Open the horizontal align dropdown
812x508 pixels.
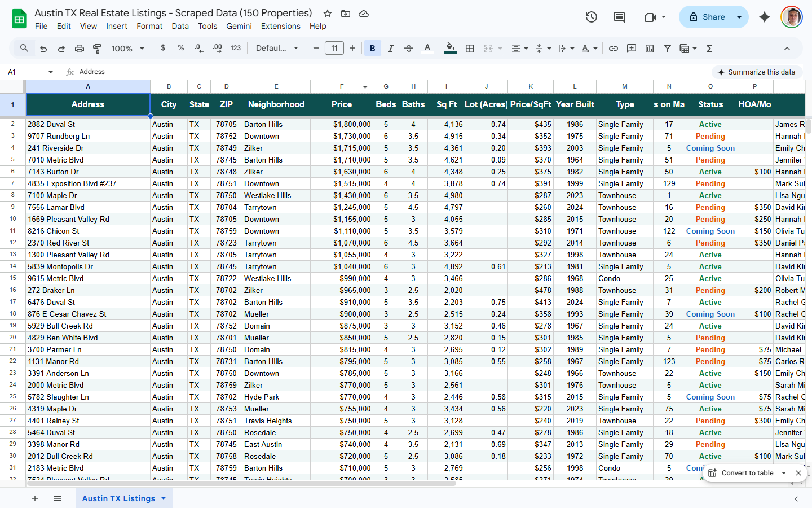point(518,48)
